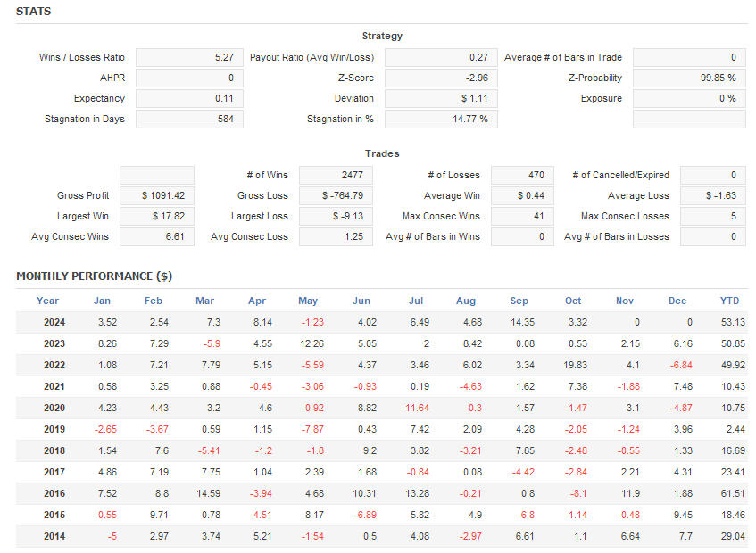Select the 2021 year row label
The image size is (756, 553).
54,386
